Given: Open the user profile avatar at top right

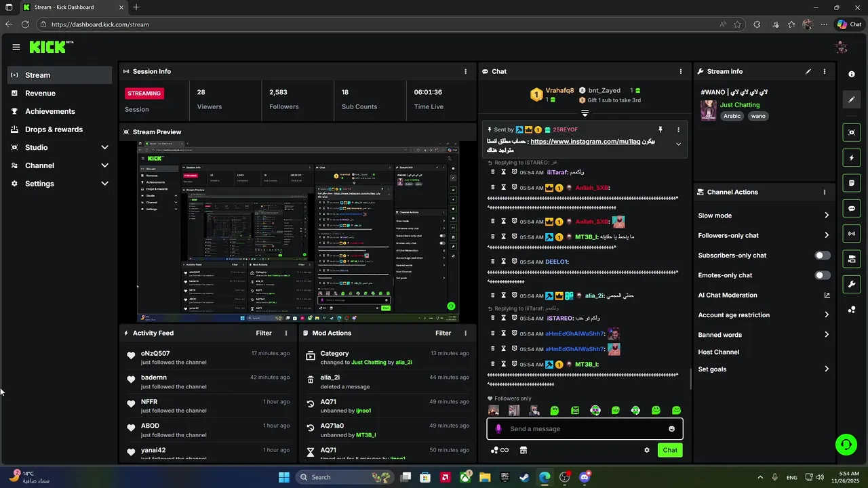Looking at the screenshot, I should [x=842, y=47].
